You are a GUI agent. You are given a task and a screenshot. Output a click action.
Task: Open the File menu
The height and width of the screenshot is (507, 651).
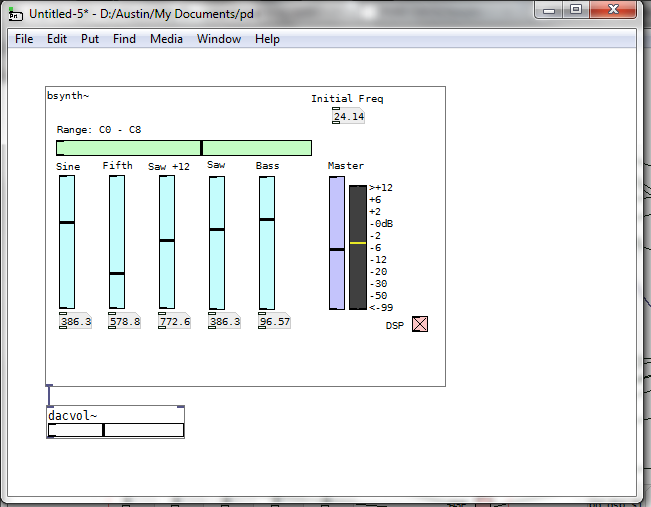point(24,39)
